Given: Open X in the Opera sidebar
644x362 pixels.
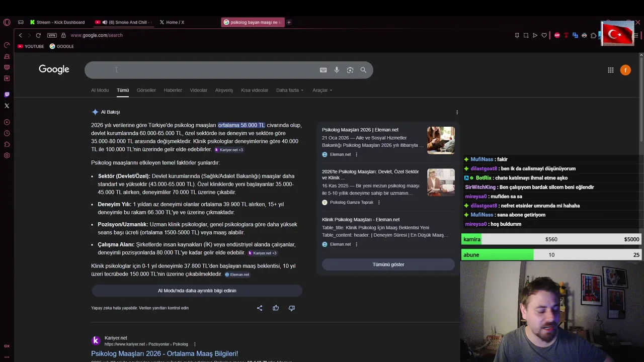Looking at the screenshot, I should (7, 106).
